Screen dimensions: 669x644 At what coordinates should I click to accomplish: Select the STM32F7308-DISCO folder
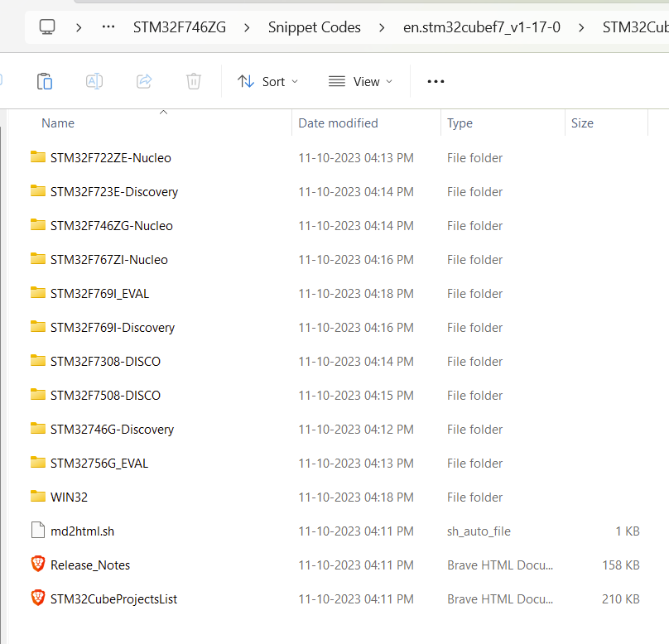tap(105, 361)
